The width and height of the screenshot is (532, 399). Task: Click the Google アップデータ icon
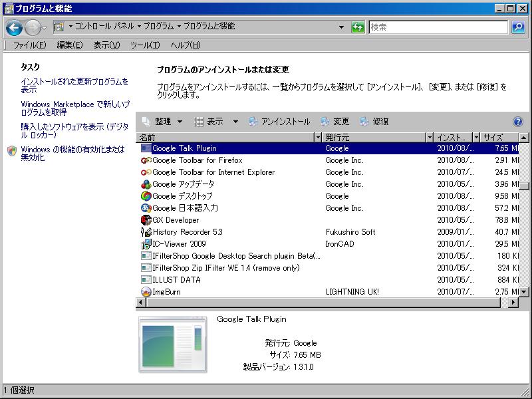(x=146, y=184)
